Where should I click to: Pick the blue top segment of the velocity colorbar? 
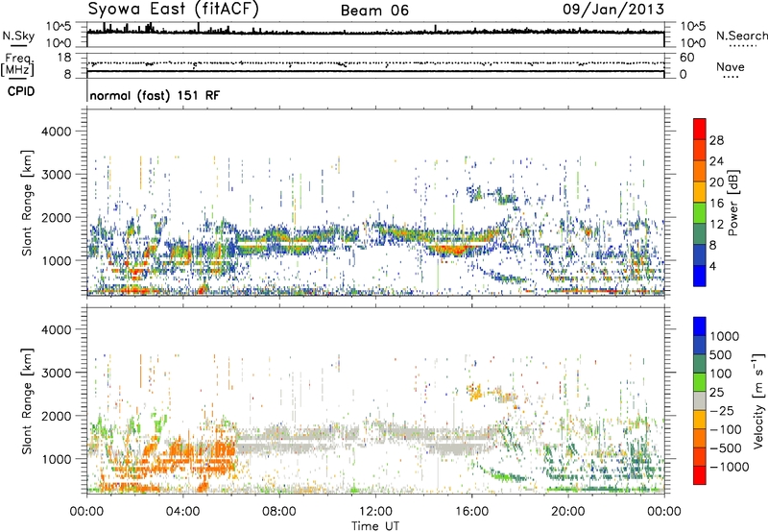[x=700, y=326]
